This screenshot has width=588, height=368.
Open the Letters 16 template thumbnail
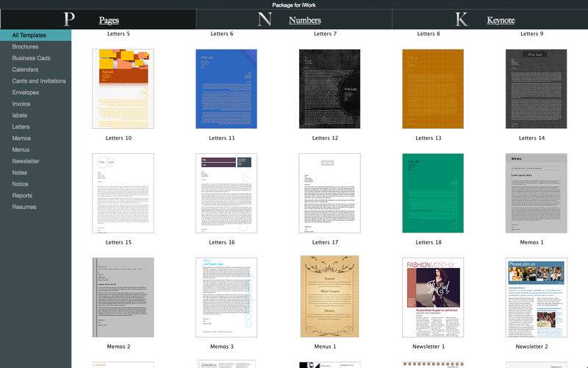[226, 193]
